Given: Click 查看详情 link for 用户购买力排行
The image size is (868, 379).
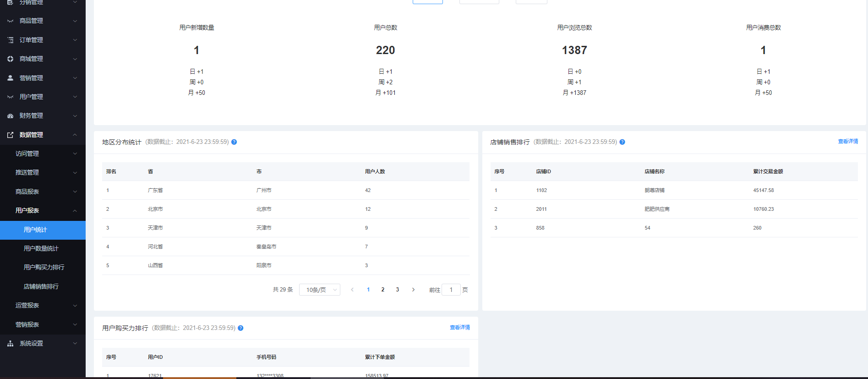Looking at the screenshot, I should coord(459,327).
